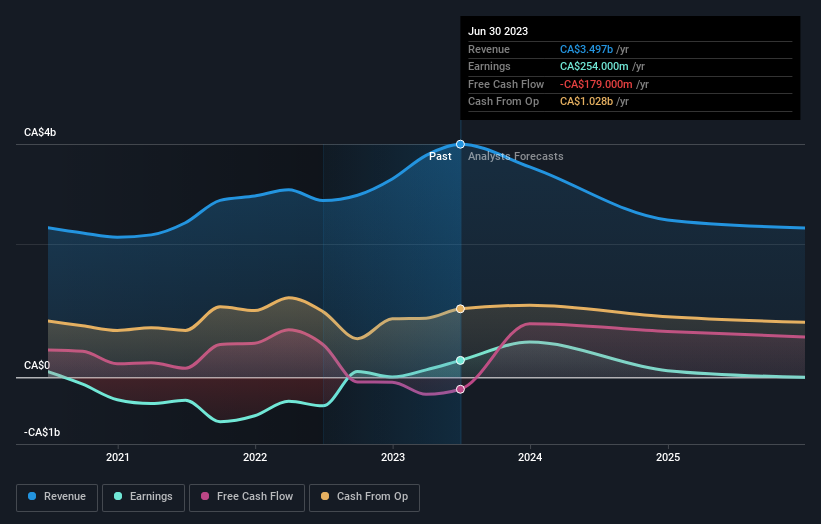Click the blue Revenue data point marker
This screenshot has height=524, width=821.
coord(460,144)
